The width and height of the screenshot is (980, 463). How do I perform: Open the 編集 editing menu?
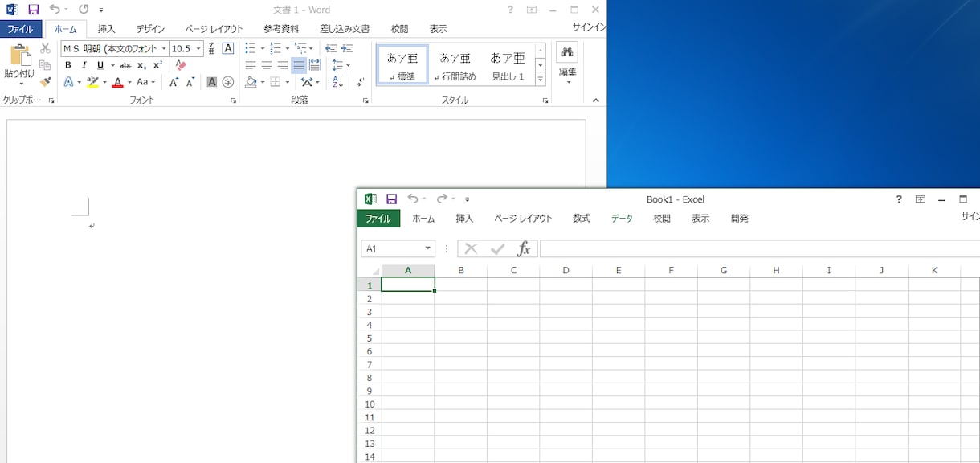[568, 64]
